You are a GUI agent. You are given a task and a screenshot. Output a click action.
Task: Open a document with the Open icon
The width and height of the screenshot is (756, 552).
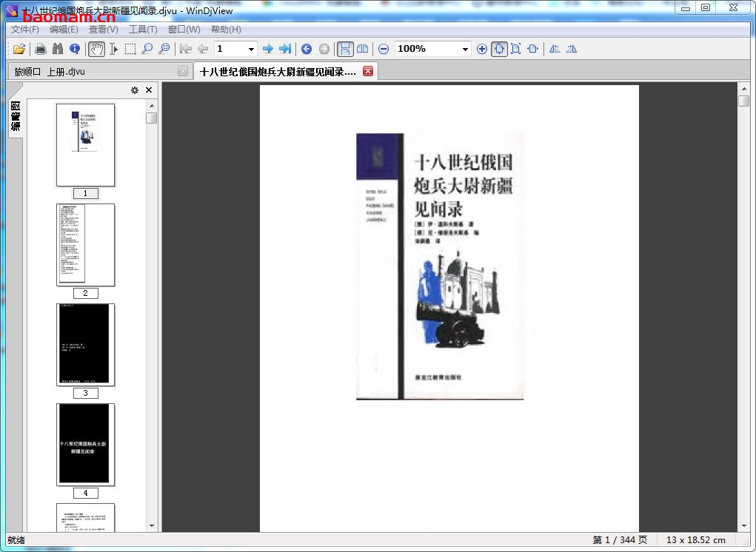(x=18, y=49)
